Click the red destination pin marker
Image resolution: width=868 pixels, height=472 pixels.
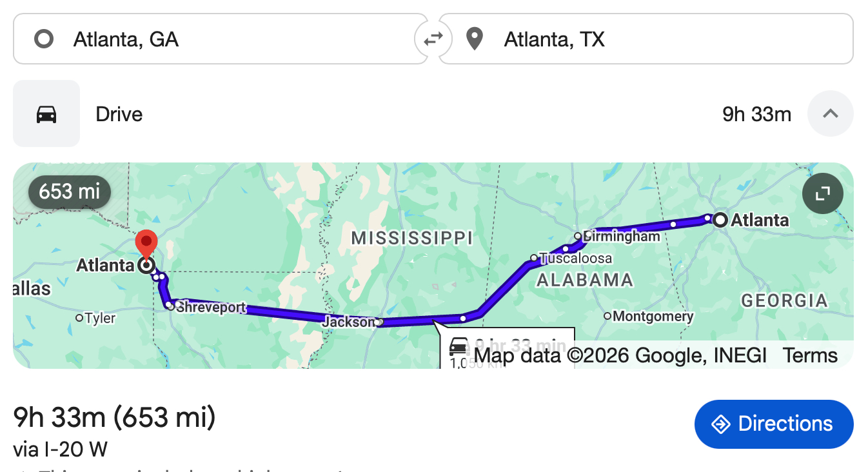[147, 244]
